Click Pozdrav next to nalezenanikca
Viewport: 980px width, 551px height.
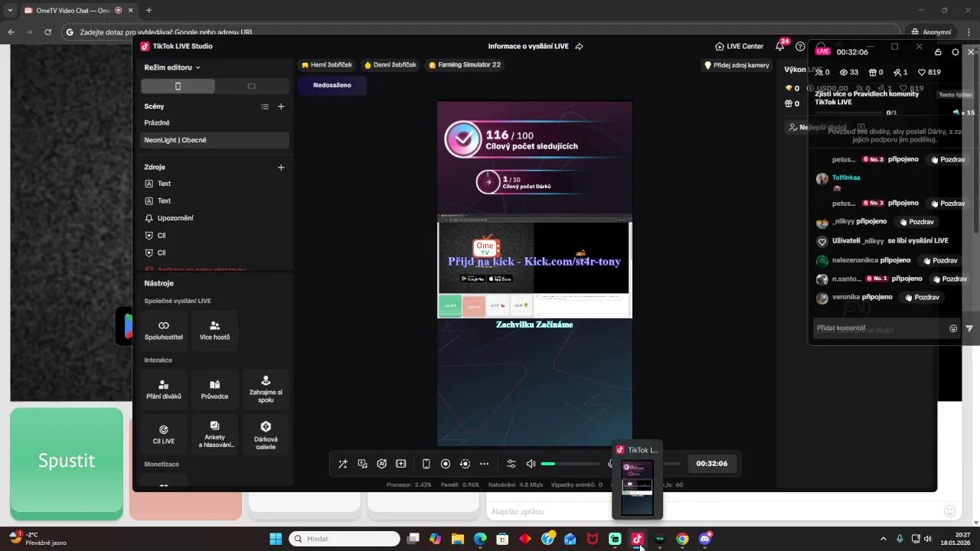coord(940,260)
